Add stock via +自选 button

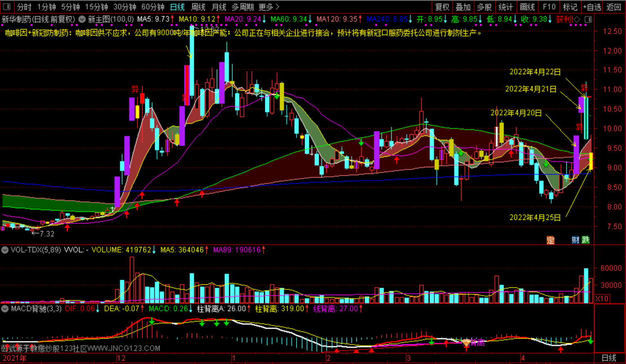click(x=592, y=7)
